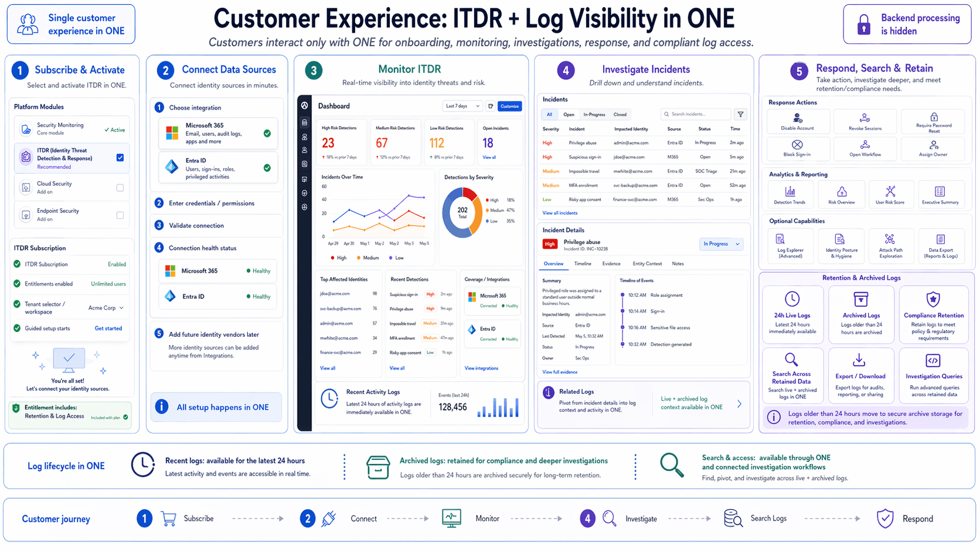Click the top logo icon in dashboard sidebar
This screenshot has height=552, width=980.
coord(304,106)
